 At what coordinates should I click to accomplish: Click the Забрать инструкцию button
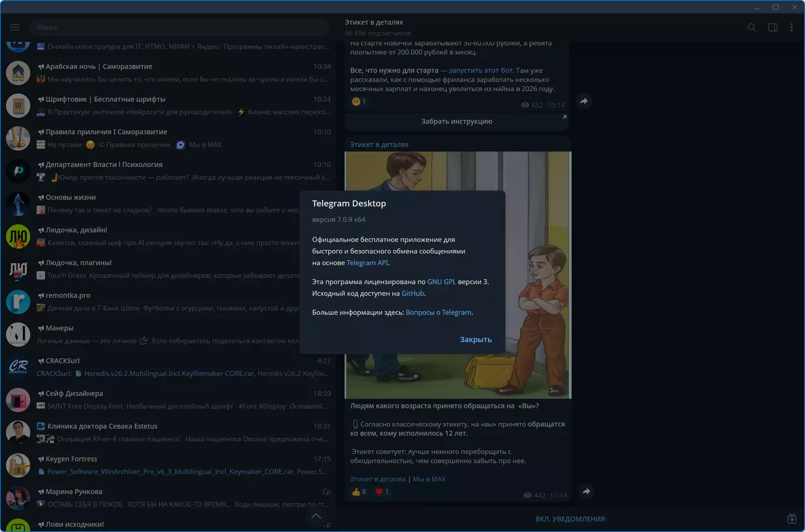(x=457, y=122)
